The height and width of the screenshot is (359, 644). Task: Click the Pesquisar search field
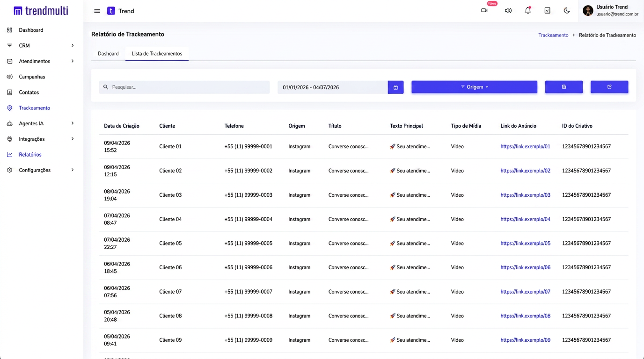(x=184, y=87)
